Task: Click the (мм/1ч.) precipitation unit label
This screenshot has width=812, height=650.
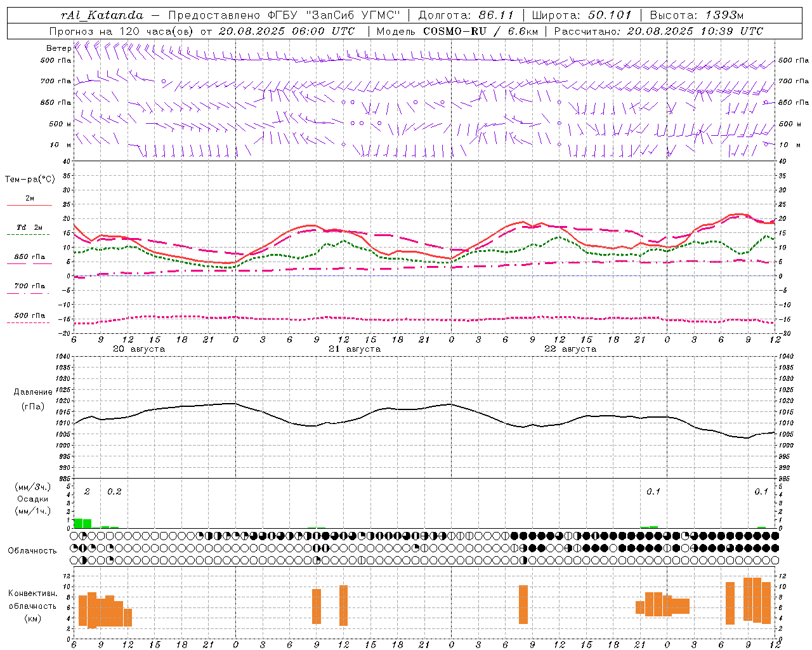Action: click(33, 510)
